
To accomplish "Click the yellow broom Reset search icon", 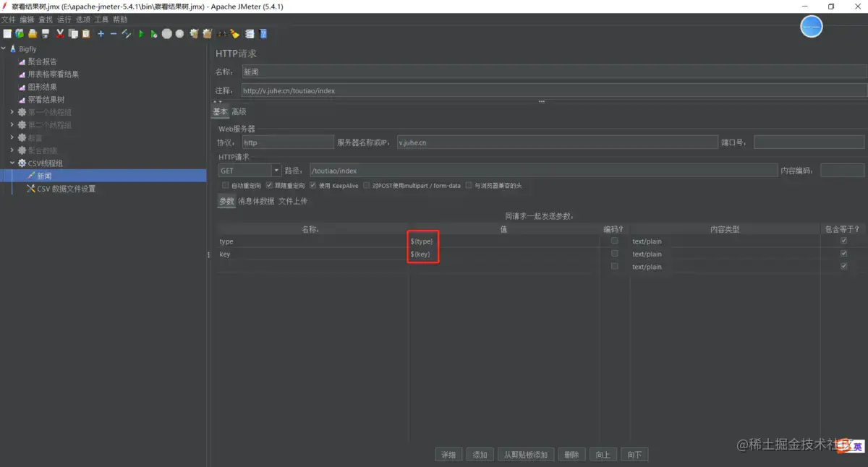I will click(x=234, y=33).
